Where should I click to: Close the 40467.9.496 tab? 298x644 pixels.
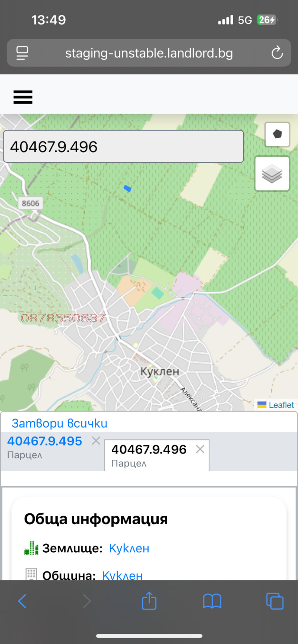(x=200, y=449)
